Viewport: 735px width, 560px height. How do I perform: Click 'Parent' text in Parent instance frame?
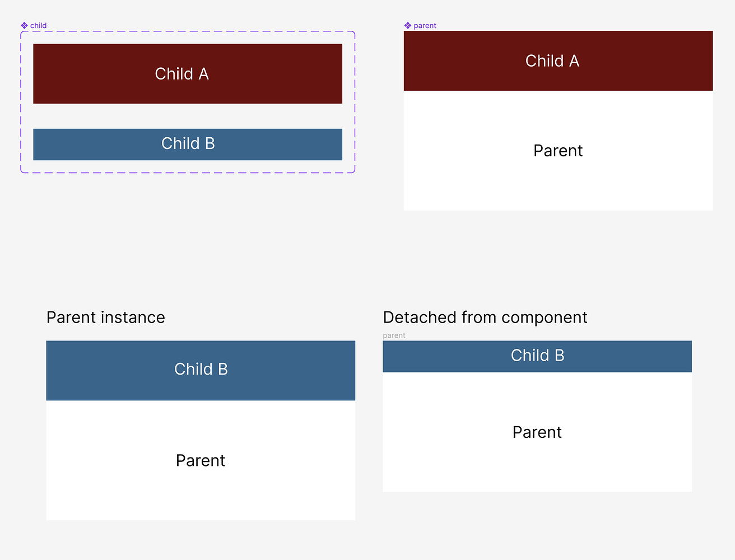tap(201, 460)
